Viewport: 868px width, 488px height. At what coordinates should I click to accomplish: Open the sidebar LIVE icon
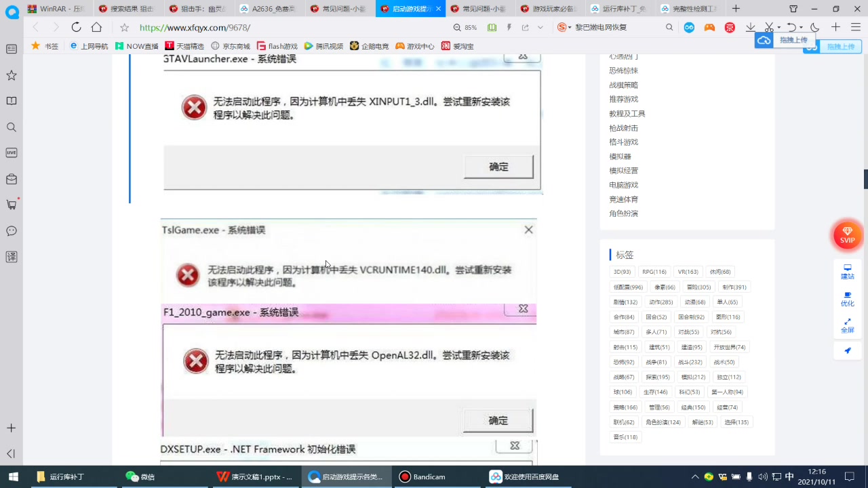pos(12,152)
